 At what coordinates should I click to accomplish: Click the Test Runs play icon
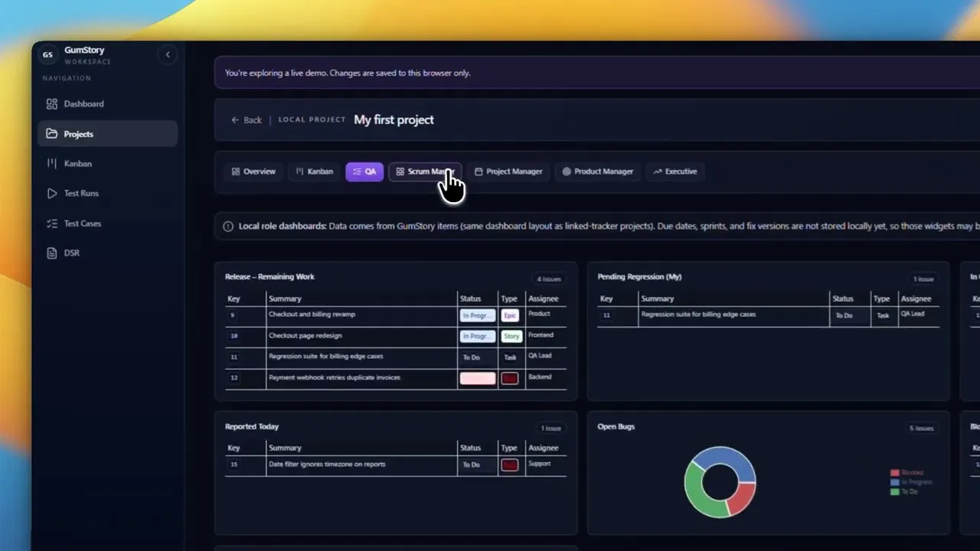click(52, 194)
